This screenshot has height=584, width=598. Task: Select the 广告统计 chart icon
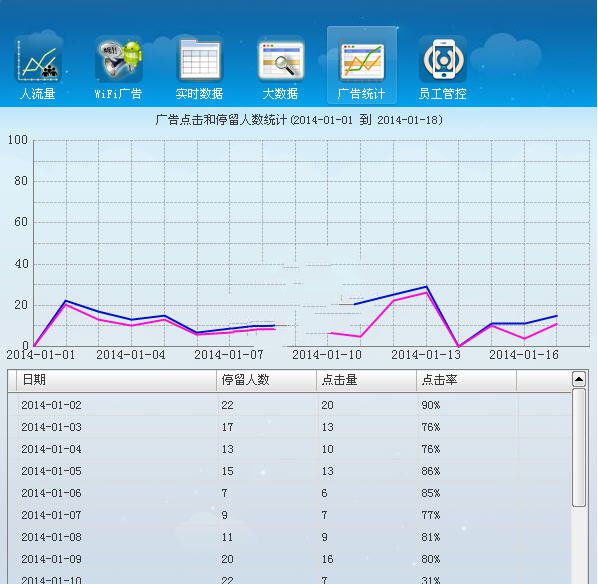362,61
